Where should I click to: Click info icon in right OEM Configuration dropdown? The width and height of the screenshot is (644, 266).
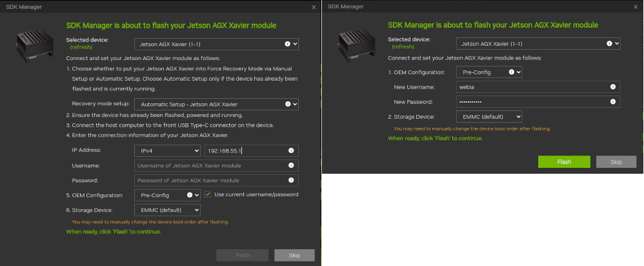tap(512, 72)
